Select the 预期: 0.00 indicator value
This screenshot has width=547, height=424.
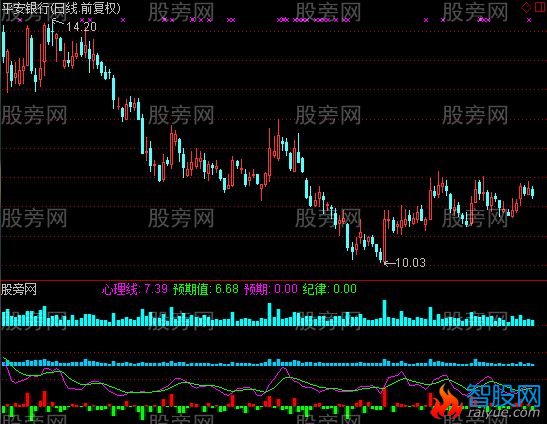(271, 289)
